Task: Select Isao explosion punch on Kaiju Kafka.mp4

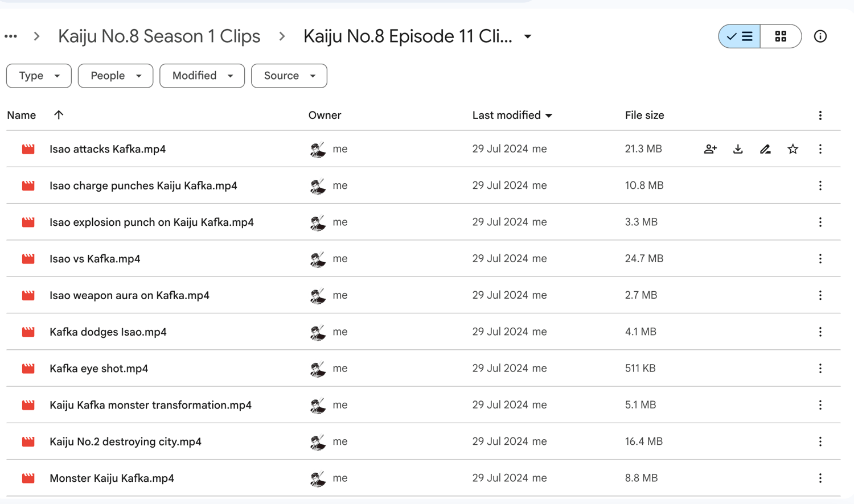Action: pyautogui.click(x=151, y=222)
